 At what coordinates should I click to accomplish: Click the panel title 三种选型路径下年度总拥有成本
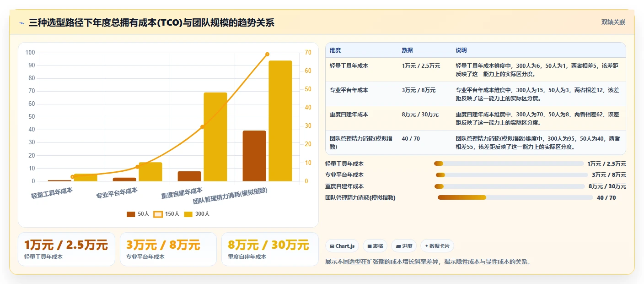click(x=151, y=22)
